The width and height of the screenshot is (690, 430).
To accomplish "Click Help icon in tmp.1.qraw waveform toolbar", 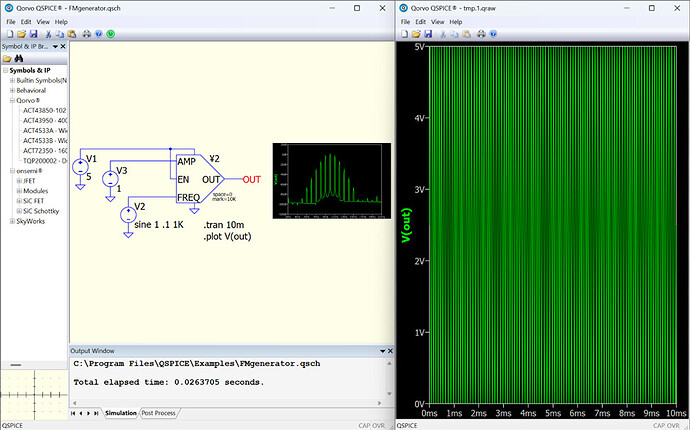I will [493, 34].
